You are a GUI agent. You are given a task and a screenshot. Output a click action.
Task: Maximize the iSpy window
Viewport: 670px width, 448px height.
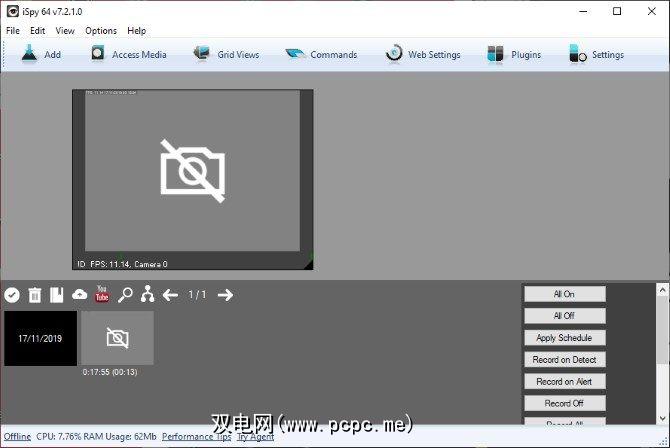(617, 12)
